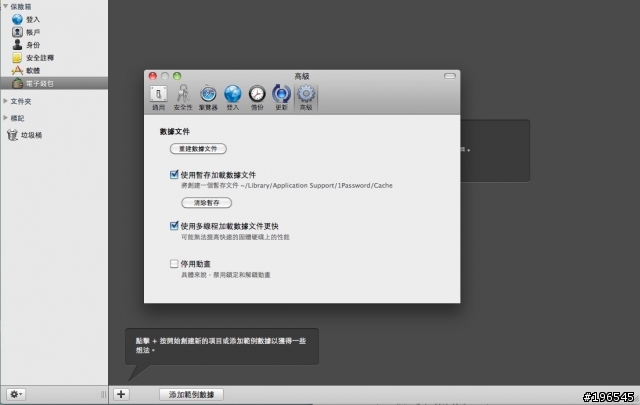Expand the 標記 tags section
Viewport: 640px width, 405px height.
pos(5,118)
